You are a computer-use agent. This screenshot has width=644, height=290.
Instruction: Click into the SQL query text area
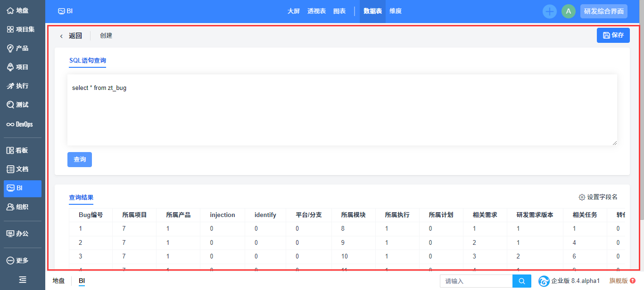[342, 113]
